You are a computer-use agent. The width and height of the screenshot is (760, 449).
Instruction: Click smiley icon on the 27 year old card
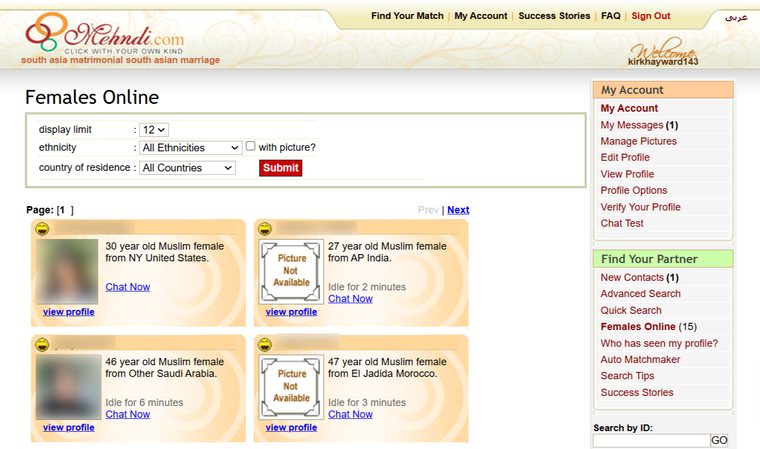pos(265,228)
